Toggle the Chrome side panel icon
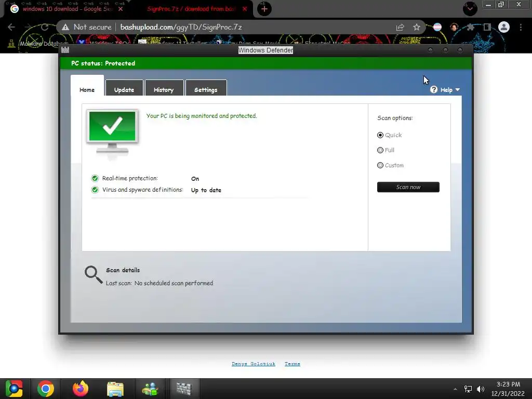This screenshot has height=399, width=532. click(x=487, y=27)
